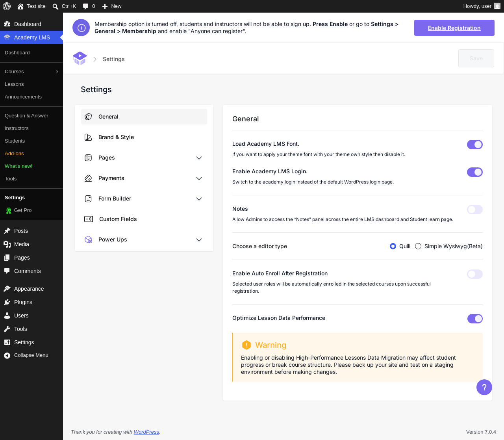Image resolution: width=504 pixels, height=440 pixels.
Task: Click the Settings breadcrumb text
Action: pyautogui.click(x=113, y=59)
